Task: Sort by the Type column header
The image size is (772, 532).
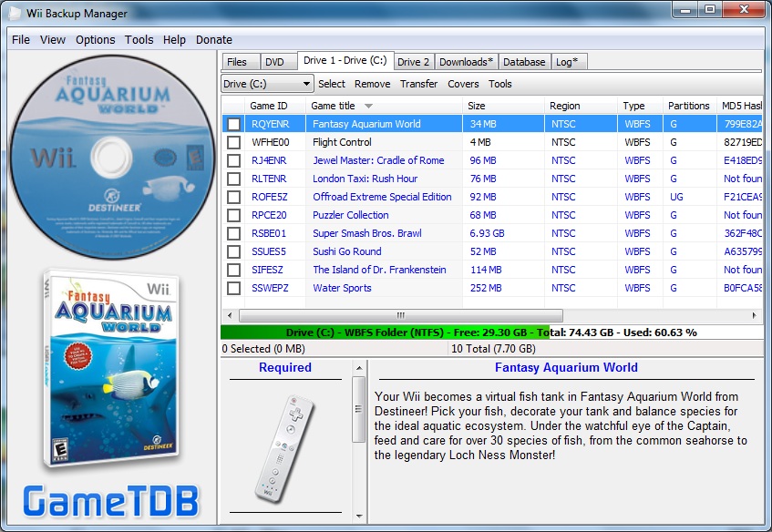Action: tap(640, 106)
